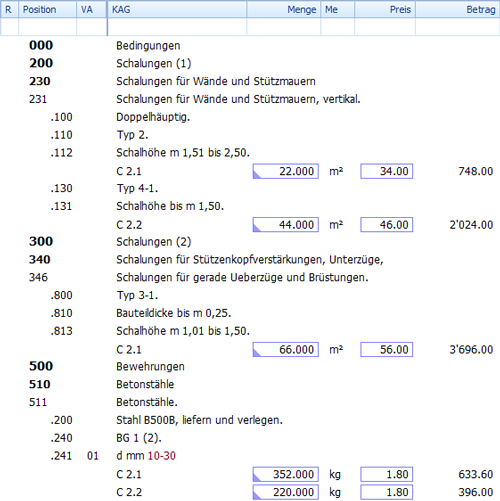Edit the 22.000 quantity field
Image resolution: width=500 pixels, height=501 pixels.
pyautogui.click(x=286, y=171)
